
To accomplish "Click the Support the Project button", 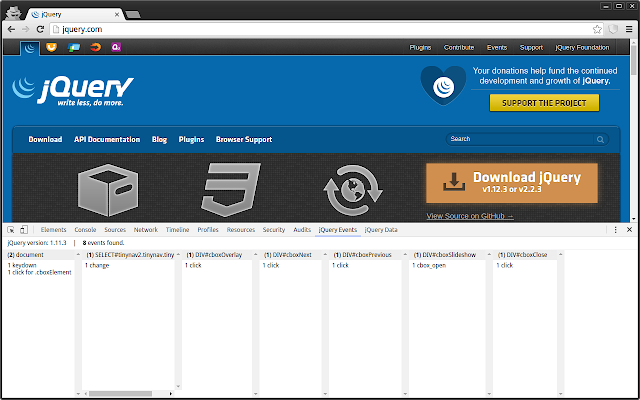I will pyautogui.click(x=544, y=103).
